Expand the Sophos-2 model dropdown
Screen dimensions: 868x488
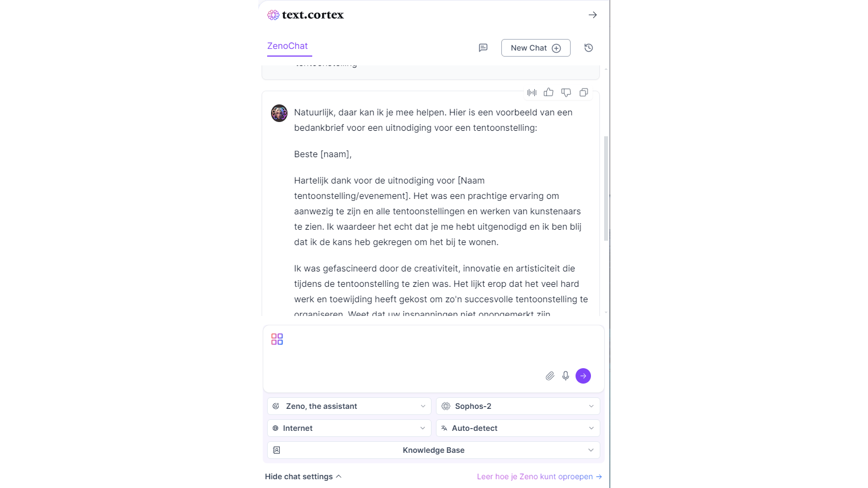(x=518, y=406)
